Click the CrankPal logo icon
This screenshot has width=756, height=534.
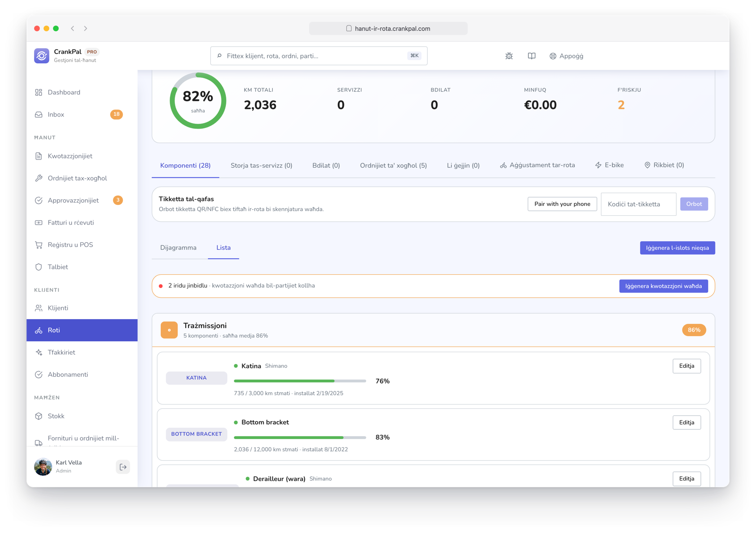coord(42,56)
